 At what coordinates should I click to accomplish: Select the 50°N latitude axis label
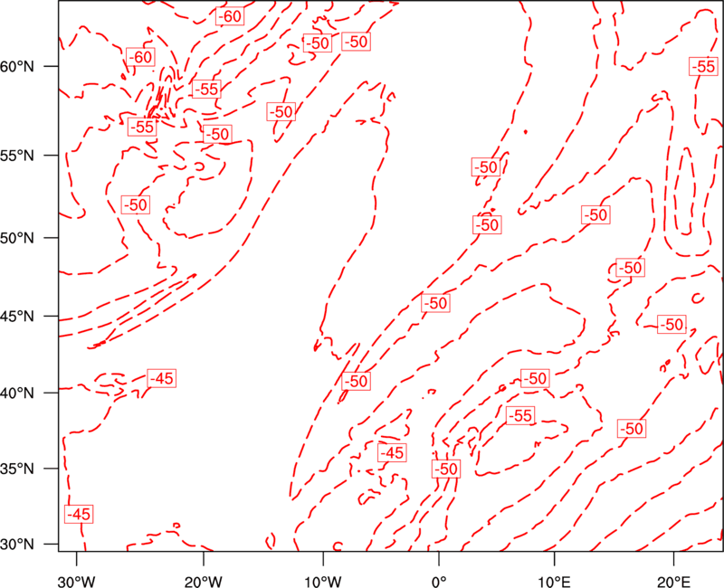point(17,238)
